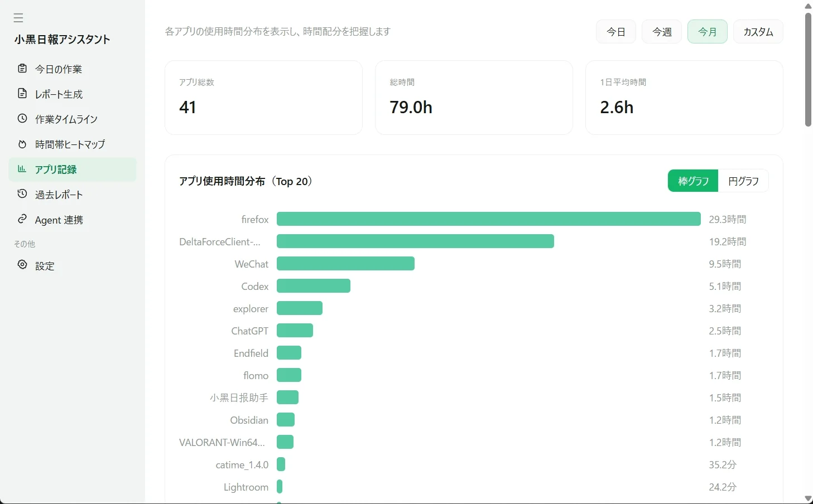The image size is (813, 504).
Task: Click the scrollbar down arrow
Action: click(x=808, y=498)
